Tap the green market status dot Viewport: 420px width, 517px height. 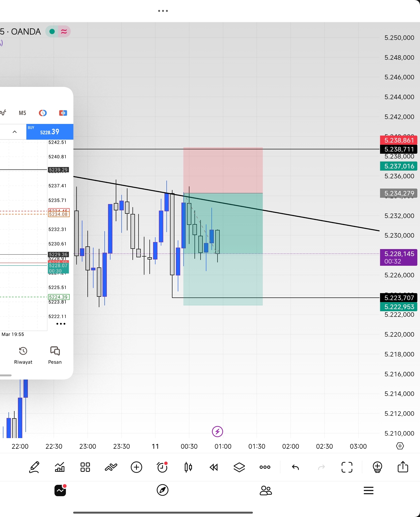[52, 31]
